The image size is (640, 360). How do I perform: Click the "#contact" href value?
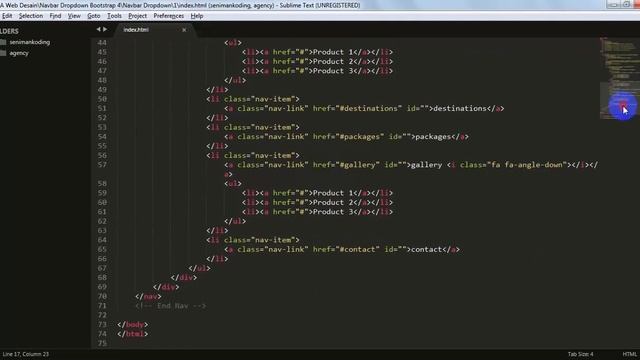point(357,249)
